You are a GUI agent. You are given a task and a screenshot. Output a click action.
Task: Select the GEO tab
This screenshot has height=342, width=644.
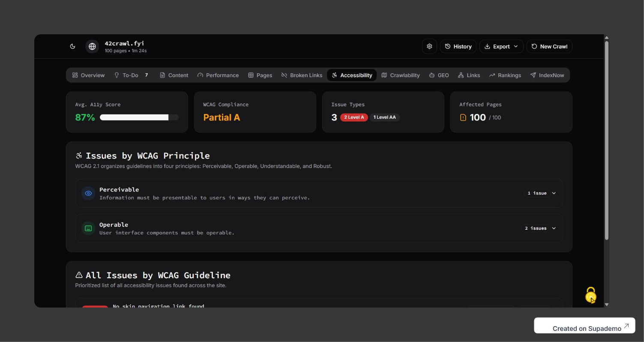[439, 75]
